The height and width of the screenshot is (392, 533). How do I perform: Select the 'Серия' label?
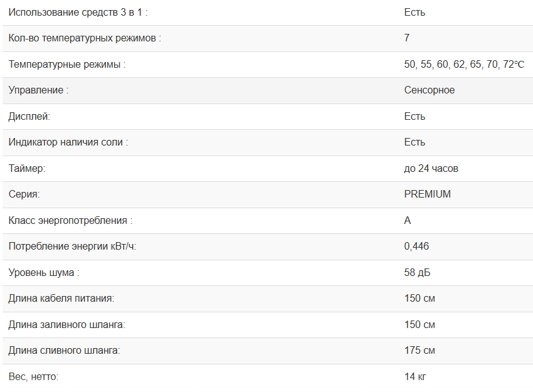click(x=24, y=194)
